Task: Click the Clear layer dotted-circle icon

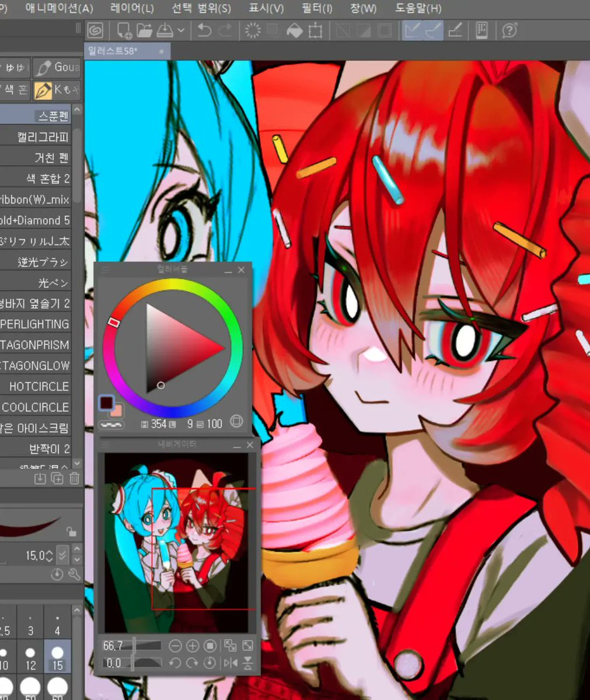Action: pos(253,30)
